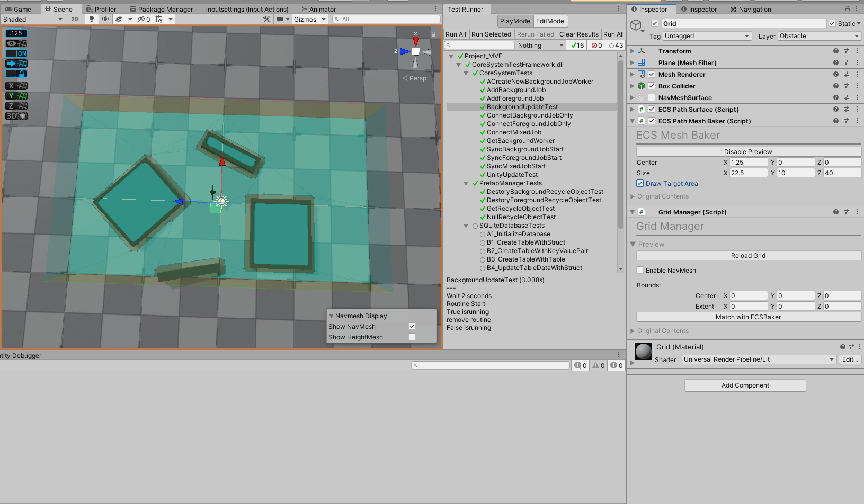Open preset settings for Mesh Renderer
This screenshot has width=864, height=504.
(847, 75)
